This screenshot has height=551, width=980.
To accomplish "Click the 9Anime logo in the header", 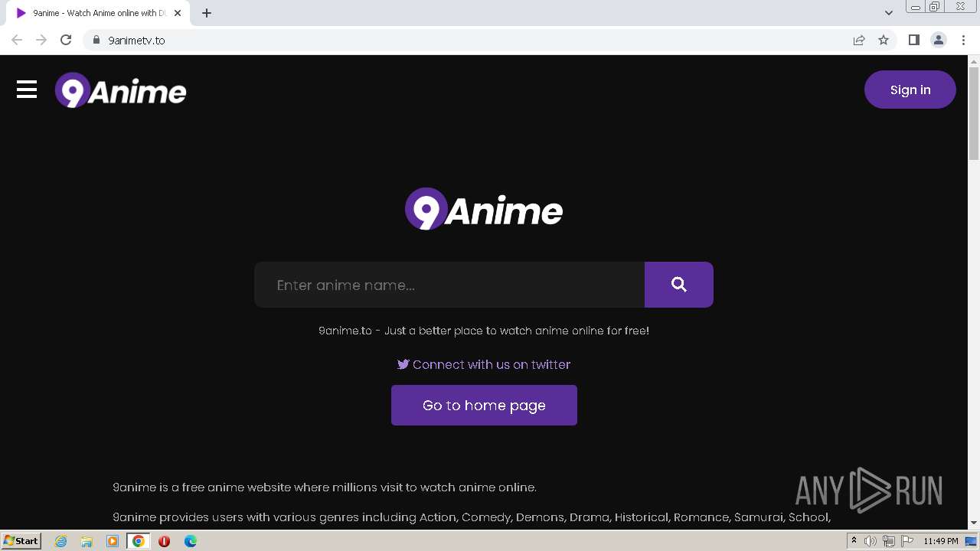I will pyautogui.click(x=121, y=90).
